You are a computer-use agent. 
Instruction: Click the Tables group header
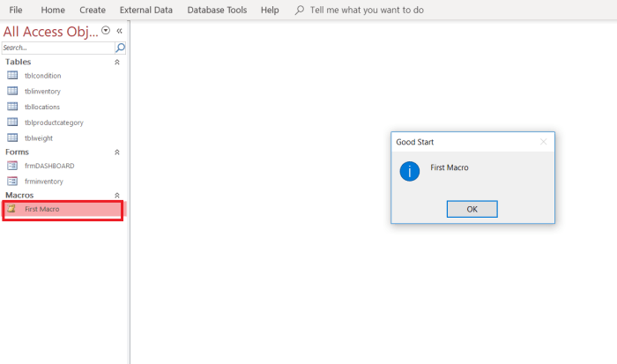[19, 62]
